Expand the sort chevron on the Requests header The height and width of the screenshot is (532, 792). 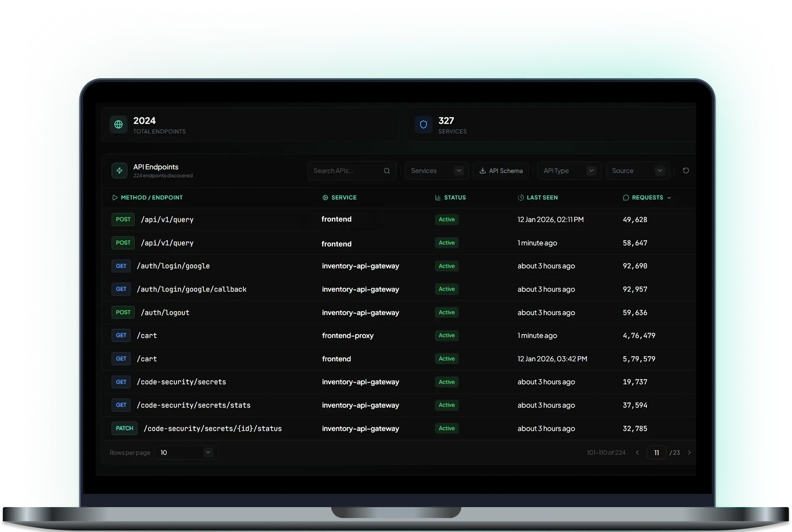668,198
